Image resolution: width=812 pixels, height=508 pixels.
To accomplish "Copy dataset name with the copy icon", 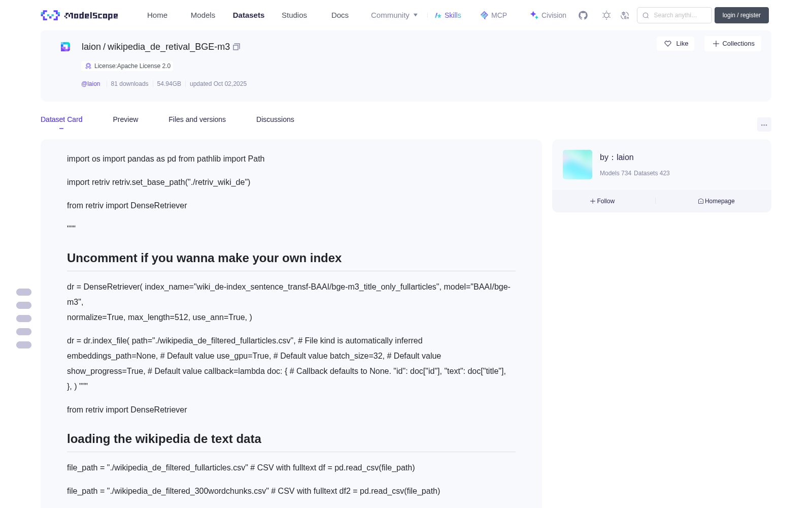I will click(236, 47).
